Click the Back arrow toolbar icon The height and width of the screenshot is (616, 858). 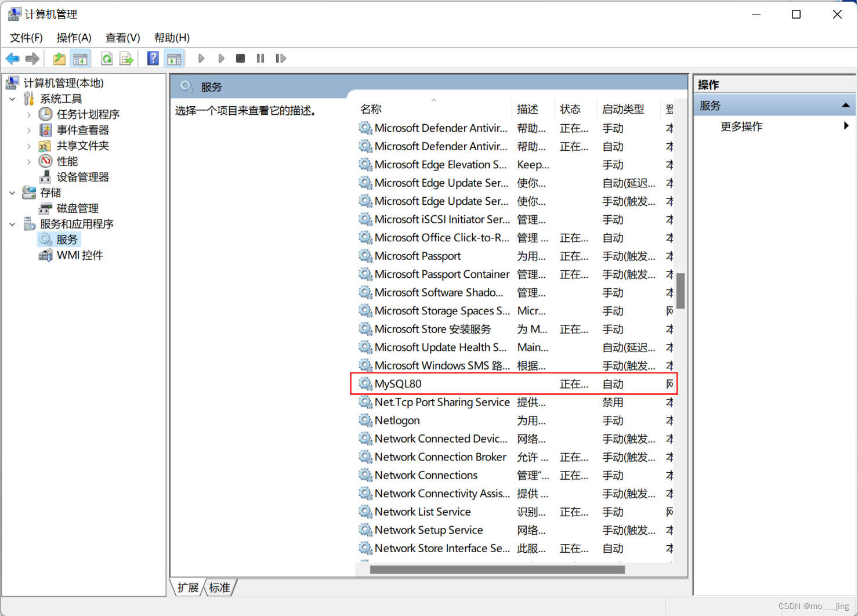pos(13,59)
